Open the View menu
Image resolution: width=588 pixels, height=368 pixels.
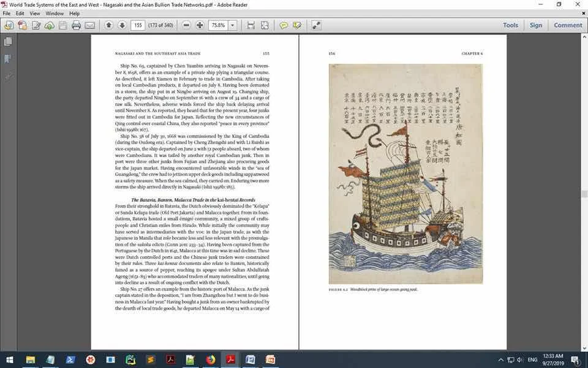[35, 13]
